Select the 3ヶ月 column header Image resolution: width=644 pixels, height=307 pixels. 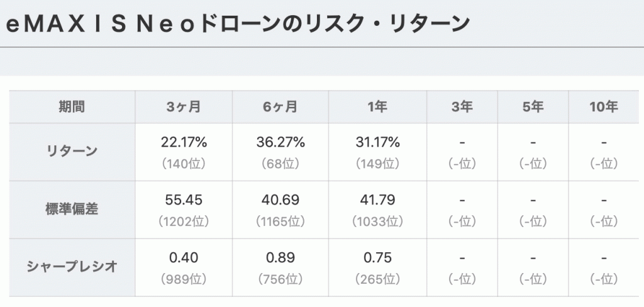click(x=184, y=107)
